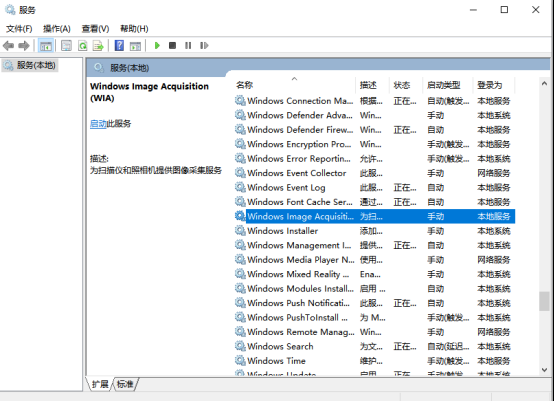Open the Help question-mark toolbar icon
Screen dimensions: 554x401
(x=119, y=46)
